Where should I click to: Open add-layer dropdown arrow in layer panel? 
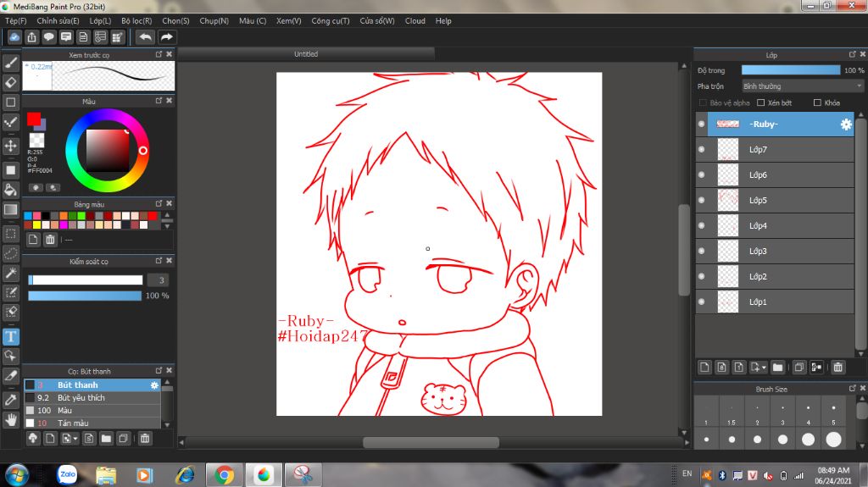tap(764, 368)
